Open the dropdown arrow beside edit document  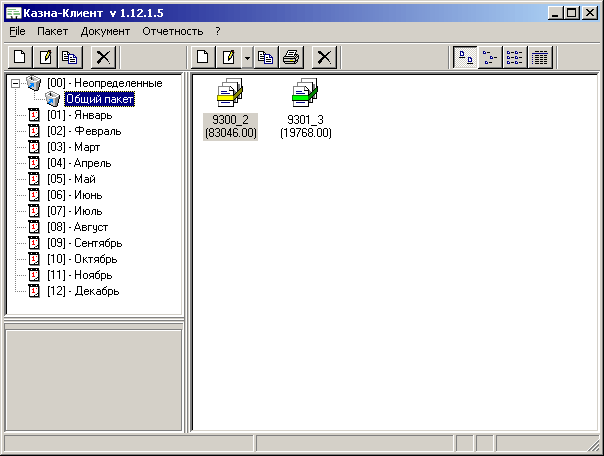247,58
